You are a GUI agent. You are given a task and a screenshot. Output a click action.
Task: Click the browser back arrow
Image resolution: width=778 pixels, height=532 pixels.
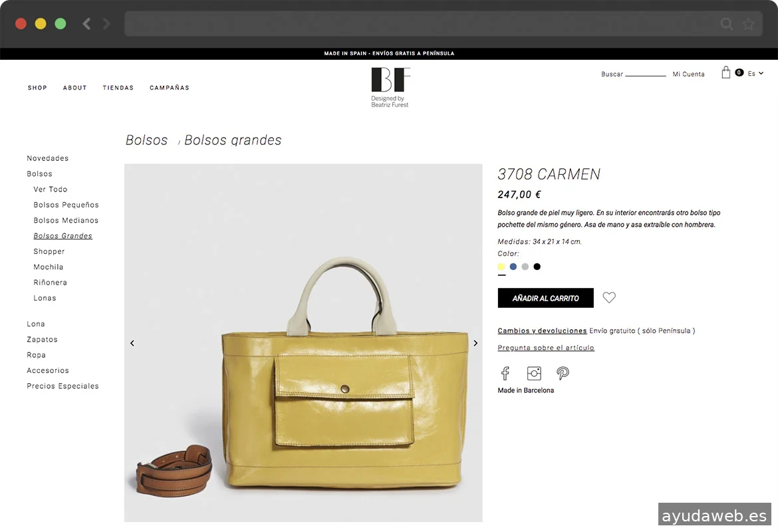87,23
